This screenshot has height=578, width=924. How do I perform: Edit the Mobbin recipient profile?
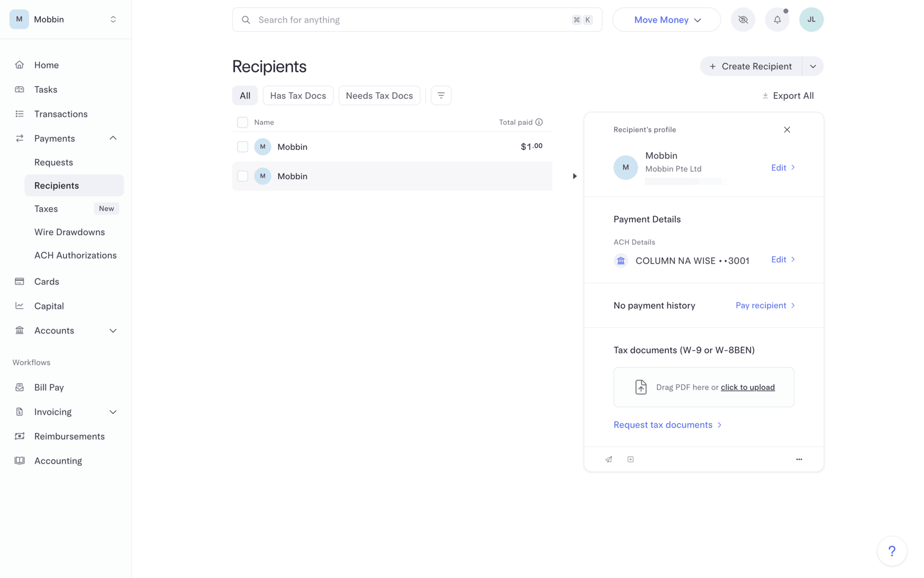click(783, 168)
